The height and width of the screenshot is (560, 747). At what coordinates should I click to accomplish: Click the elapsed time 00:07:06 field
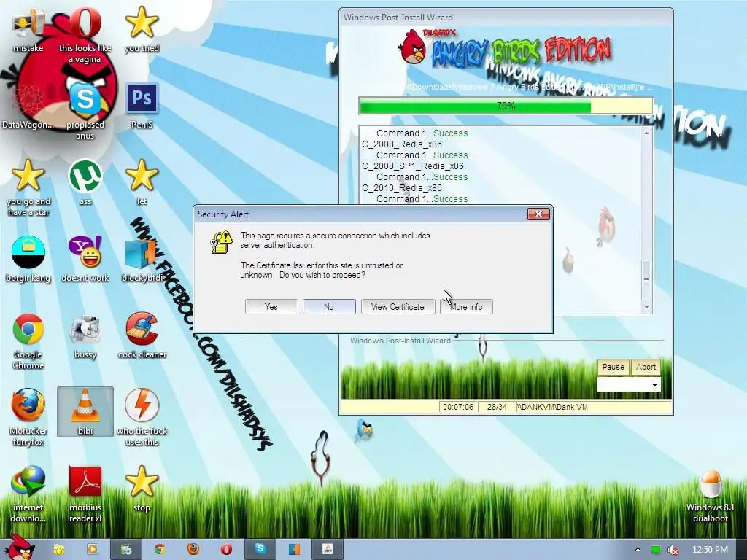click(x=458, y=407)
